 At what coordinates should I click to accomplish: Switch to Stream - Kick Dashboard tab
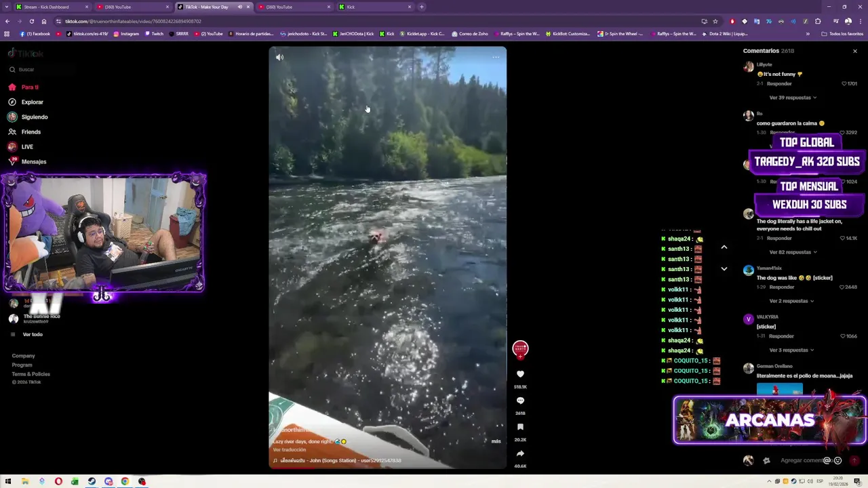pyautogui.click(x=53, y=7)
